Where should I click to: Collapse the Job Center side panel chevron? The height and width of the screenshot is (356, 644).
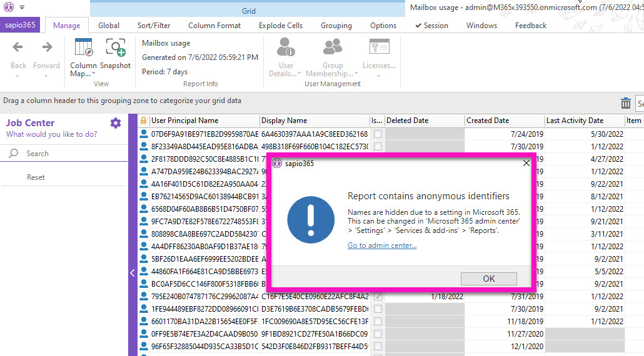[133, 273]
